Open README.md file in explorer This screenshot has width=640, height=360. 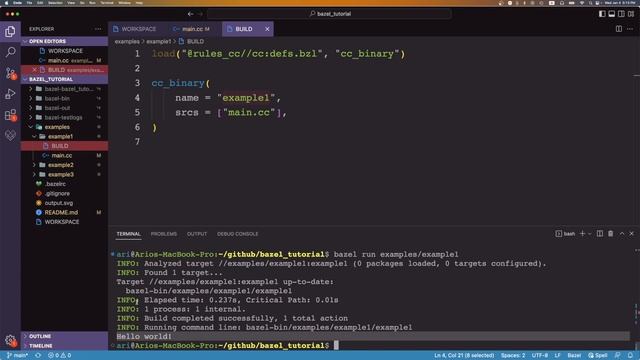pyautogui.click(x=64, y=212)
